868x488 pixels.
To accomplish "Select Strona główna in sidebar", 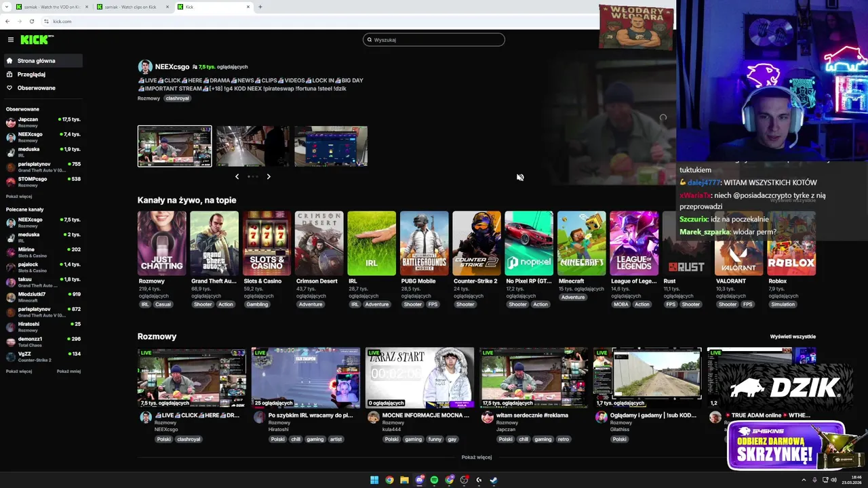I will point(43,60).
